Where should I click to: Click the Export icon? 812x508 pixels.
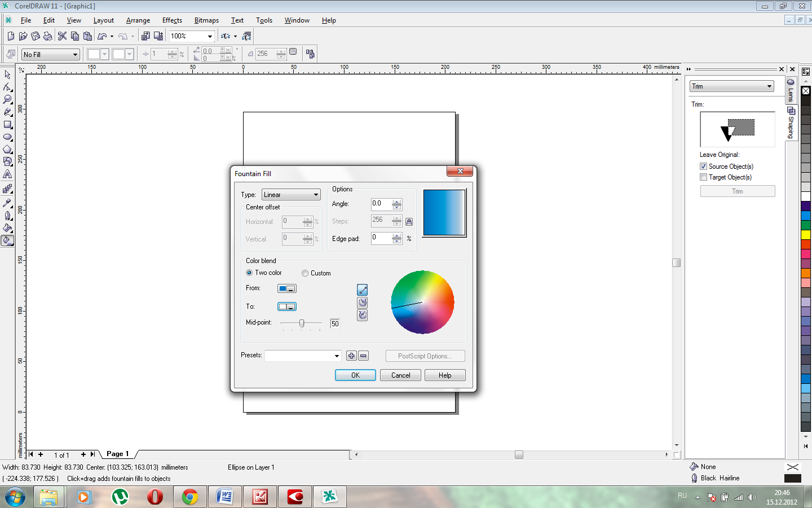coord(158,36)
